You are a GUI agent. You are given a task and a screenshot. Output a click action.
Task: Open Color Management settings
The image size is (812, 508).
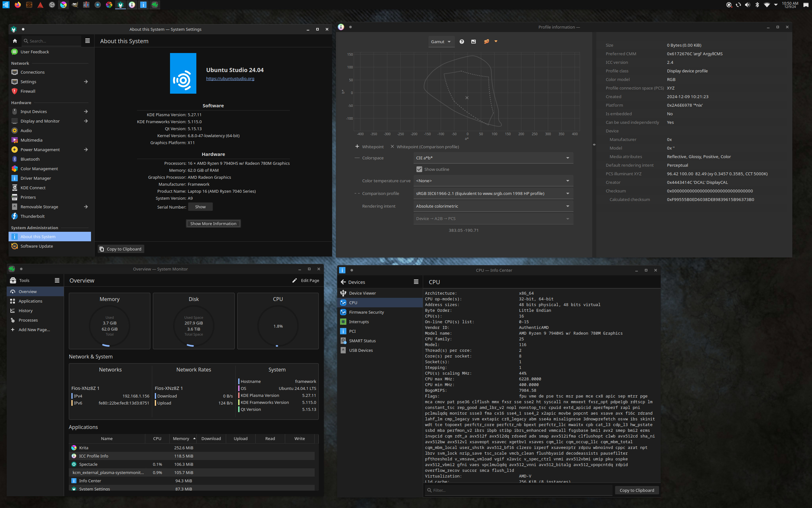point(50,169)
